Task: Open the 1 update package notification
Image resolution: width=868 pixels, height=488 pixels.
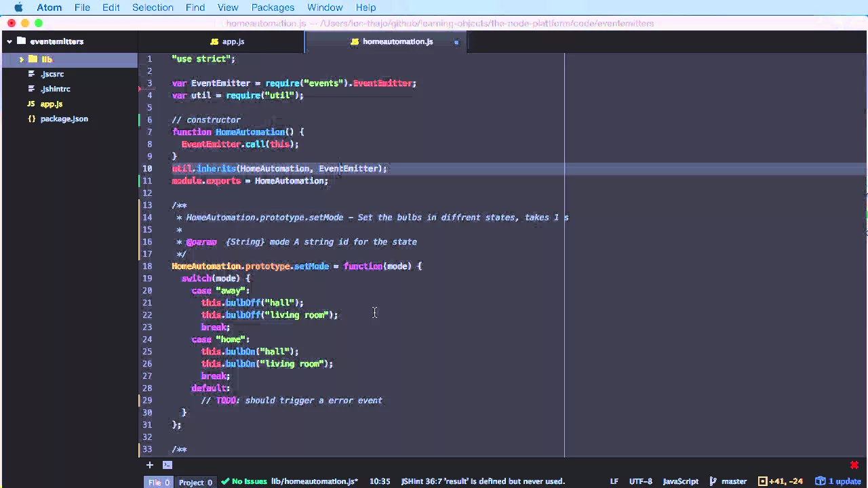Action: click(x=838, y=481)
